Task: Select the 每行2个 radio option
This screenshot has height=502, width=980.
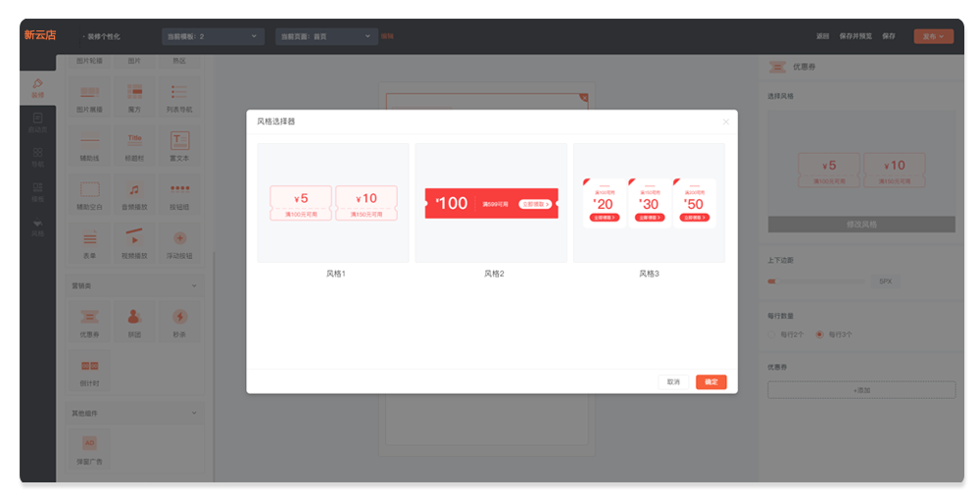Action: coord(772,334)
